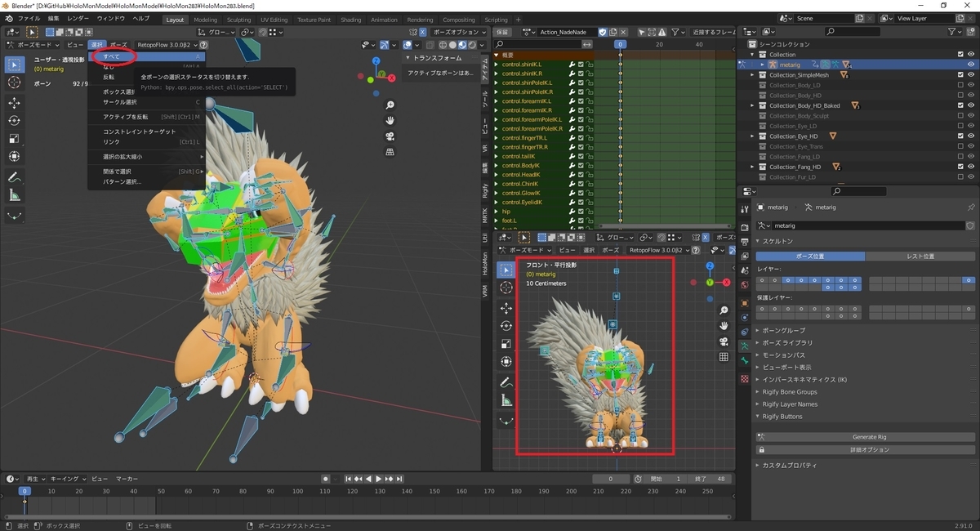This screenshot has height=531, width=980.
Task: Click the zoom magnifier icon in main viewport
Action: (390, 105)
